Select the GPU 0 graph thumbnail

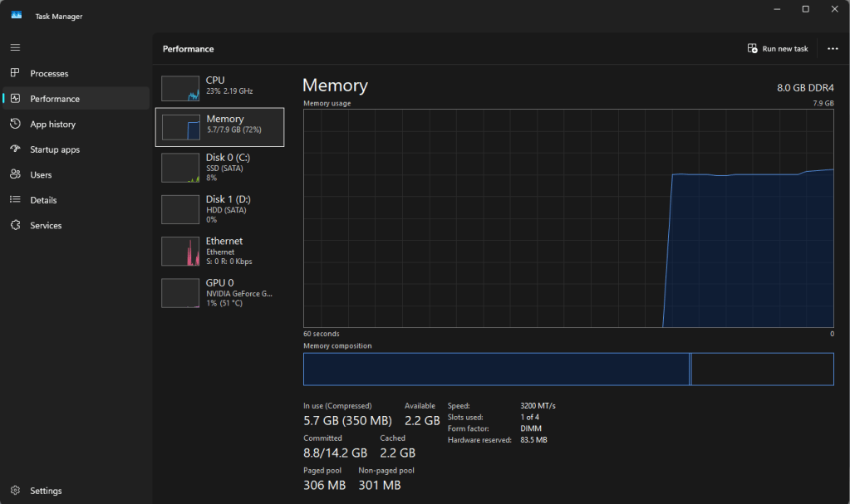pos(180,292)
